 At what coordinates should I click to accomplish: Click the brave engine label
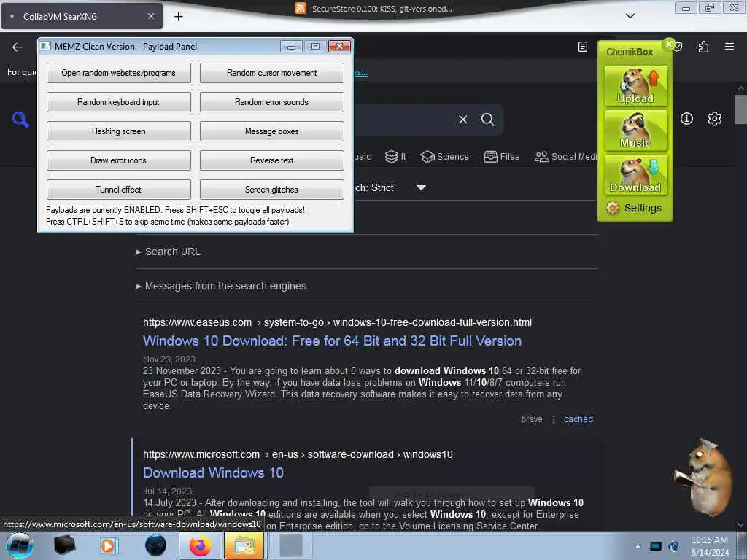point(532,419)
